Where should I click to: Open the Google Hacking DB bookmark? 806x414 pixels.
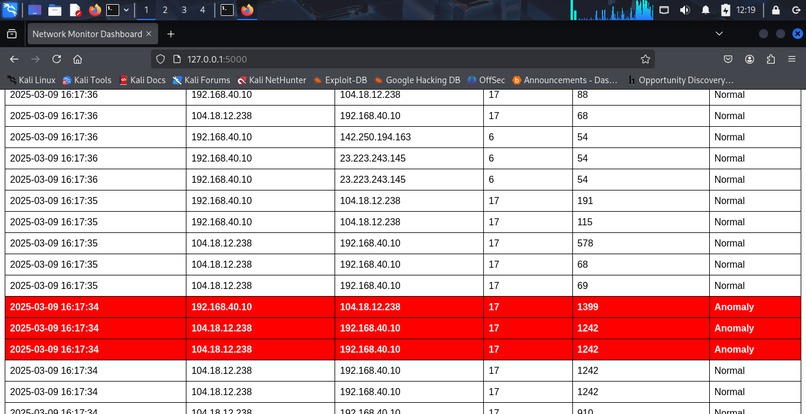(x=417, y=80)
